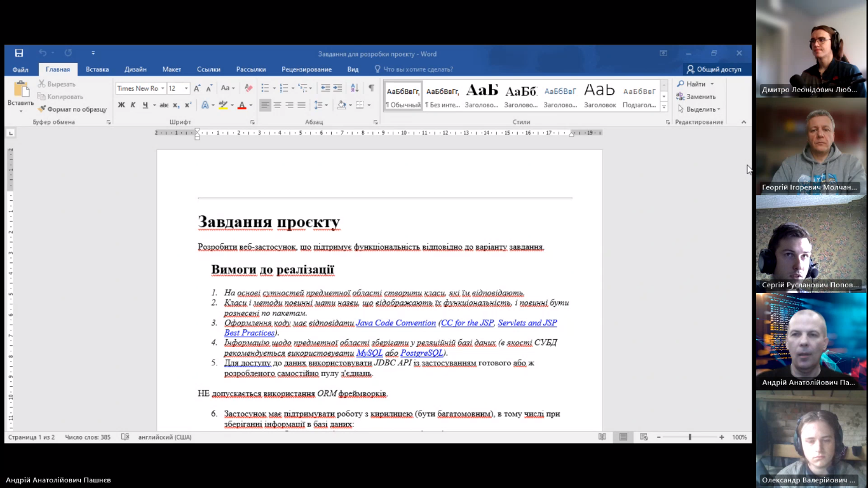Click the zoom slider in the status bar
The width and height of the screenshot is (868, 488).
click(689, 437)
